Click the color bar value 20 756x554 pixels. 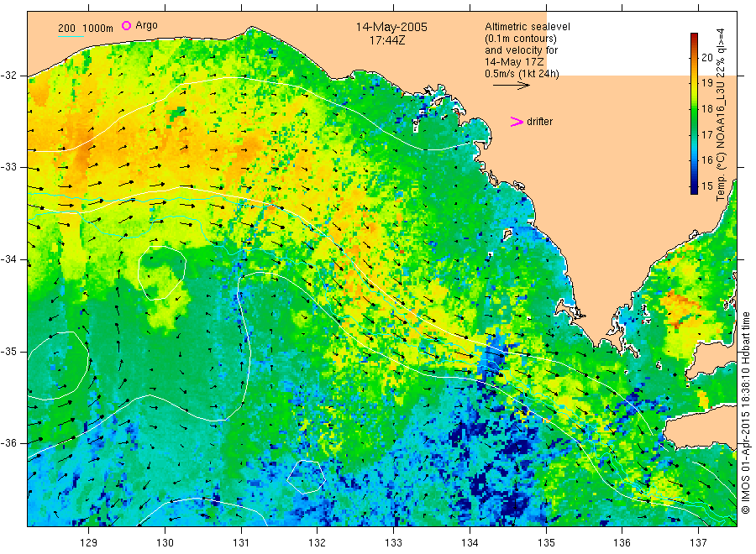707,57
